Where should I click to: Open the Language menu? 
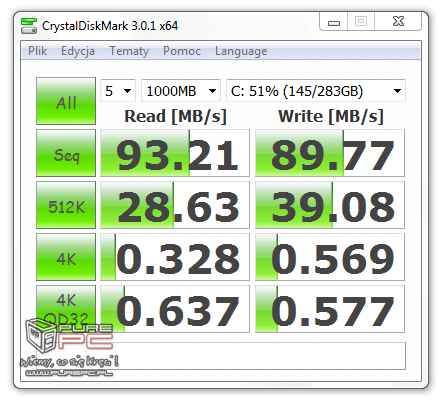241,51
